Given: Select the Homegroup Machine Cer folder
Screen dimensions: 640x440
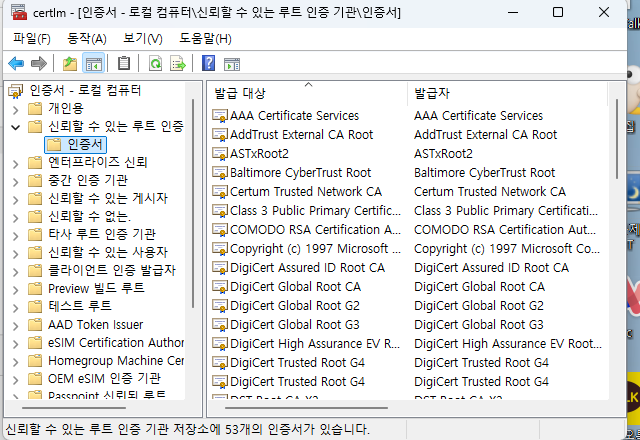Looking at the screenshot, I should pos(116,361).
